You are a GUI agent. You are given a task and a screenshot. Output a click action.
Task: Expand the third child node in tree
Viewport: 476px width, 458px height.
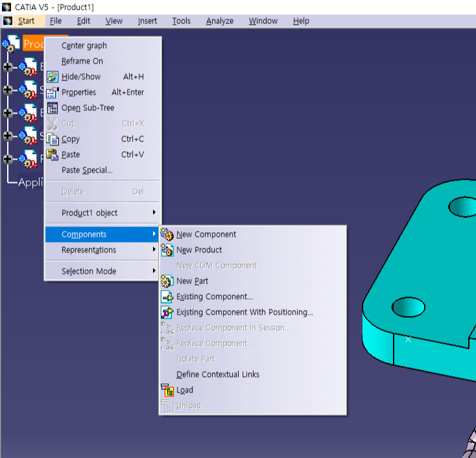(8, 113)
